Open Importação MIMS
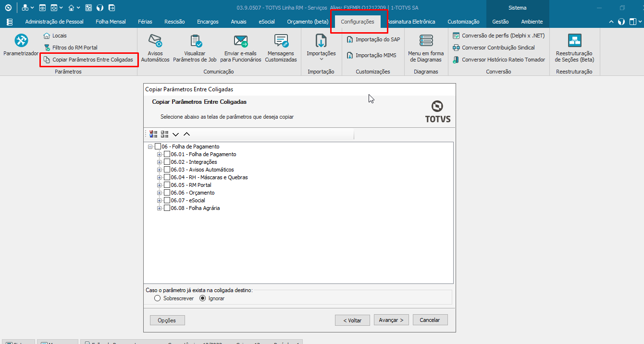644x344 pixels. tap(371, 55)
